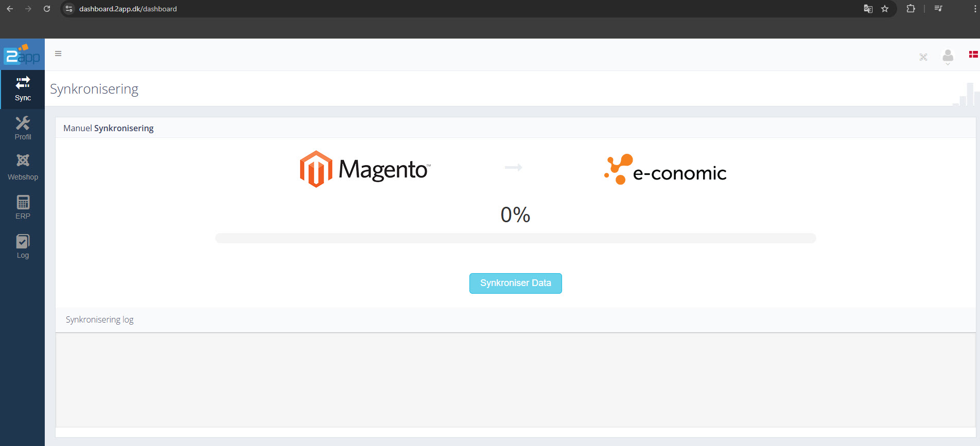Bookmark this page with the star
Image resolution: width=980 pixels, height=446 pixels.
point(885,9)
